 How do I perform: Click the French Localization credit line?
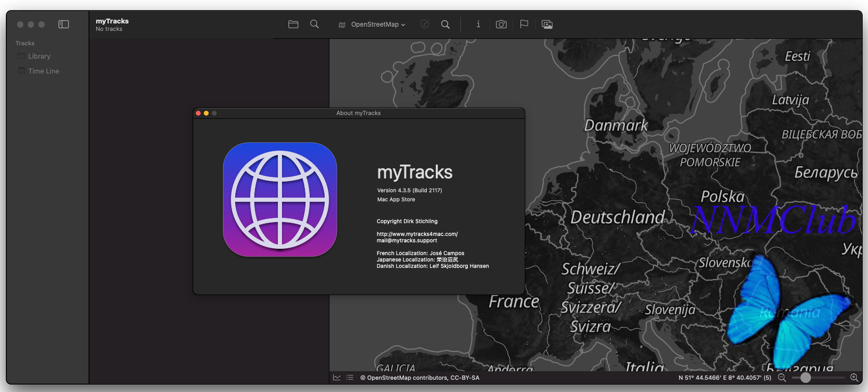pos(420,254)
